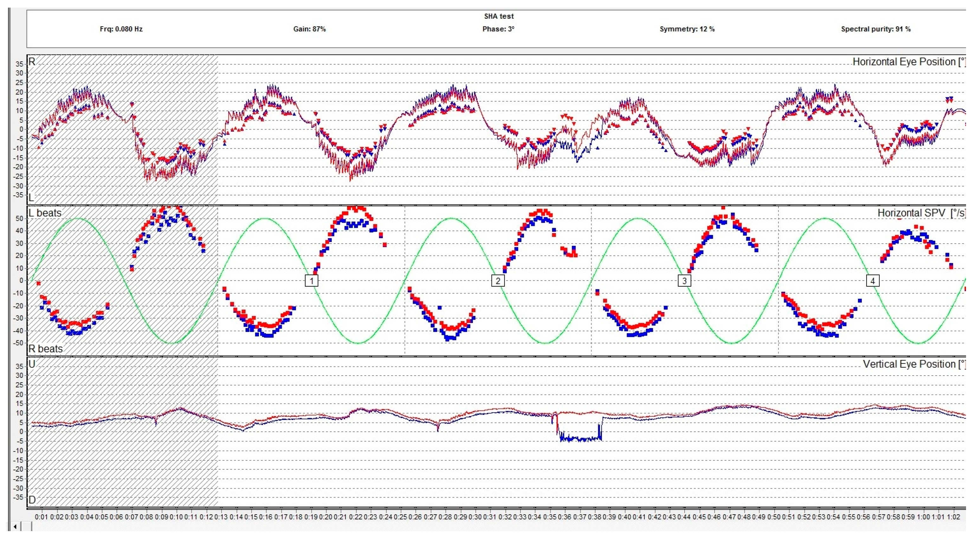Select cycle marker 2 on SPV chart
This screenshot has height=539, width=980.
coord(498,281)
